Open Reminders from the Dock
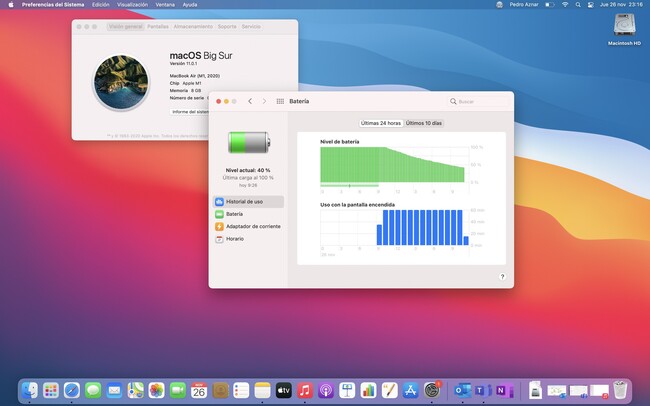The image size is (650, 406). [x=241, y=390]
